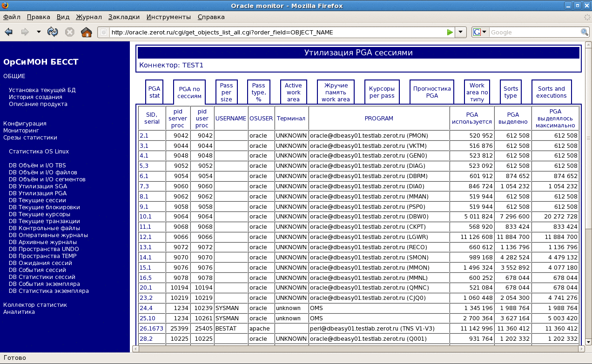Click the browser Back arrow button
Image resolution: width=592 pixels, height=364 pixels.
pos(8,32)
